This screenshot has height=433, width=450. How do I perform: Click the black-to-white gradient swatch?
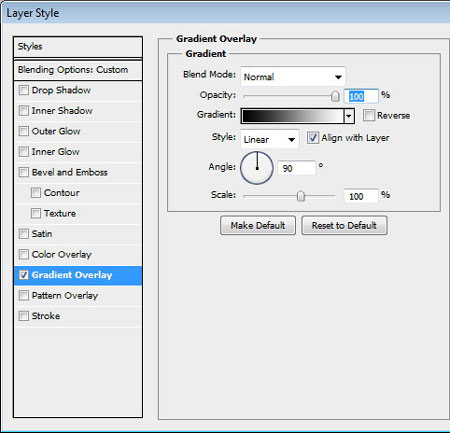click(x=292, y=116)
